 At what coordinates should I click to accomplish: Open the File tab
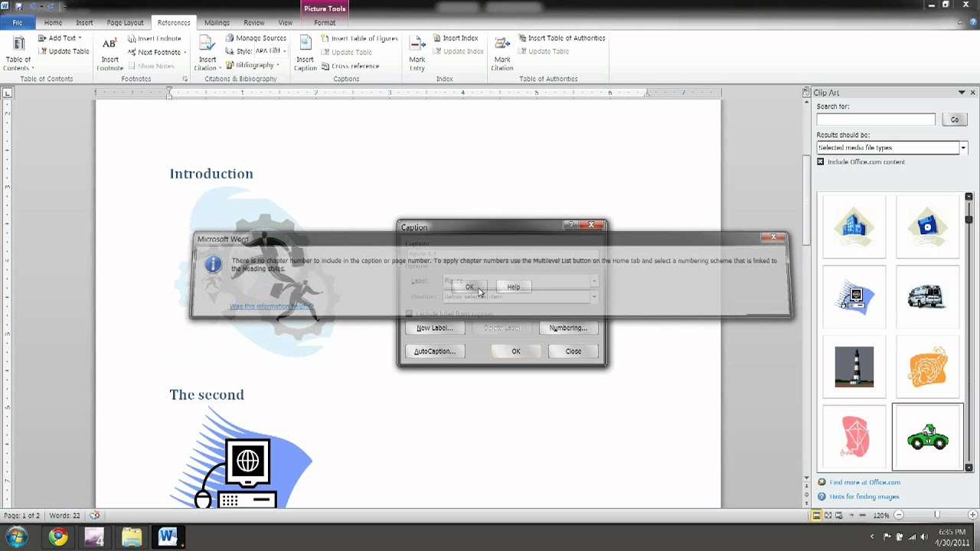point(17,23)
